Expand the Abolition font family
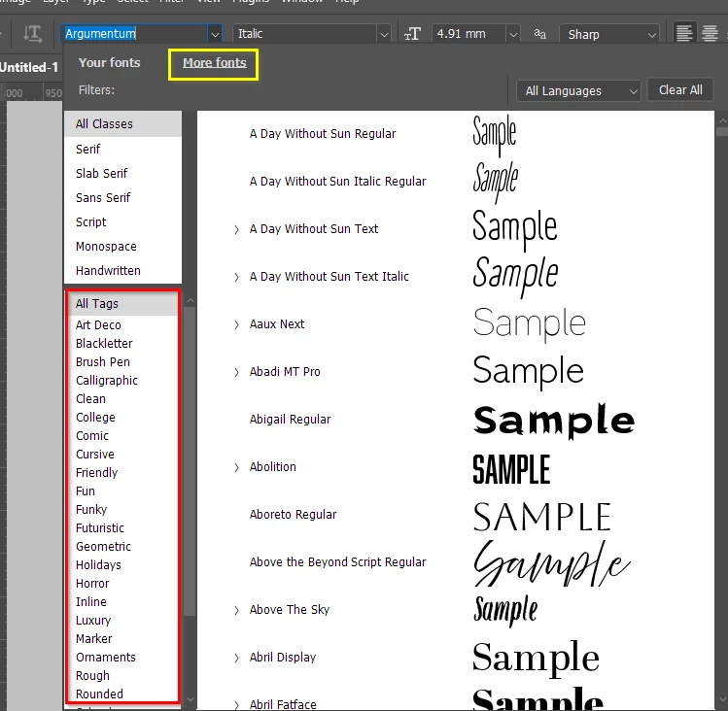Screen dimensions: 728x711 point(236,468)
